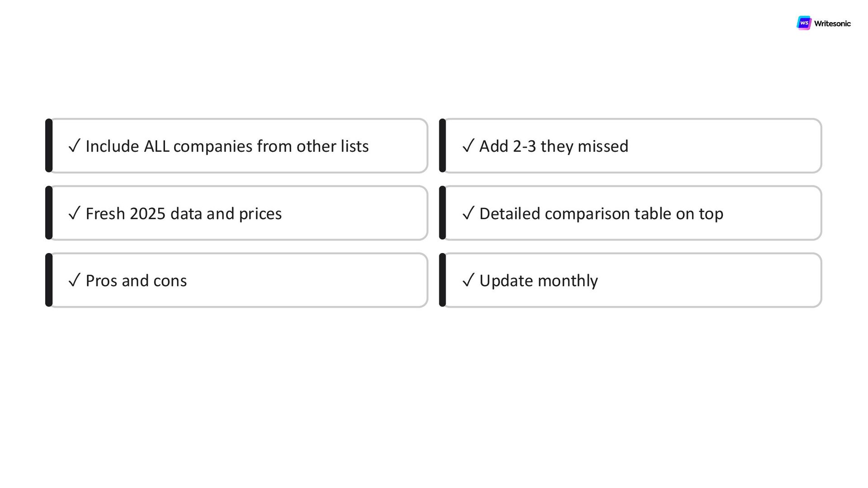The height and width of the screenshot is (488, 868).
Task: Click checkmark next to Detailed comparison table
Action: tap(468, 213)
